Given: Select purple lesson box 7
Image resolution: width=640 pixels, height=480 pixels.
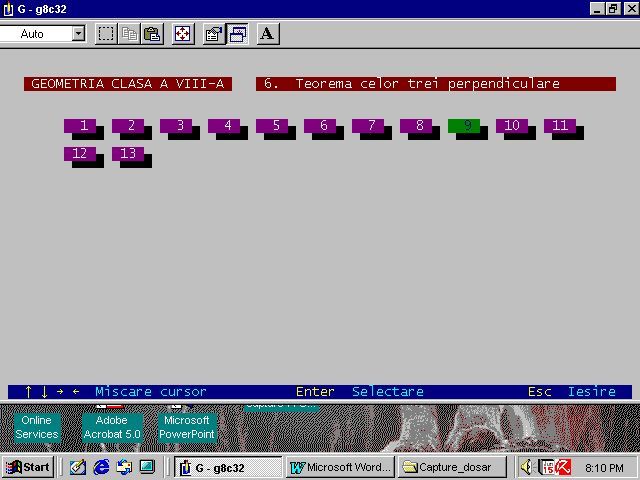Looking at the screenshot, I should (368, 126).
